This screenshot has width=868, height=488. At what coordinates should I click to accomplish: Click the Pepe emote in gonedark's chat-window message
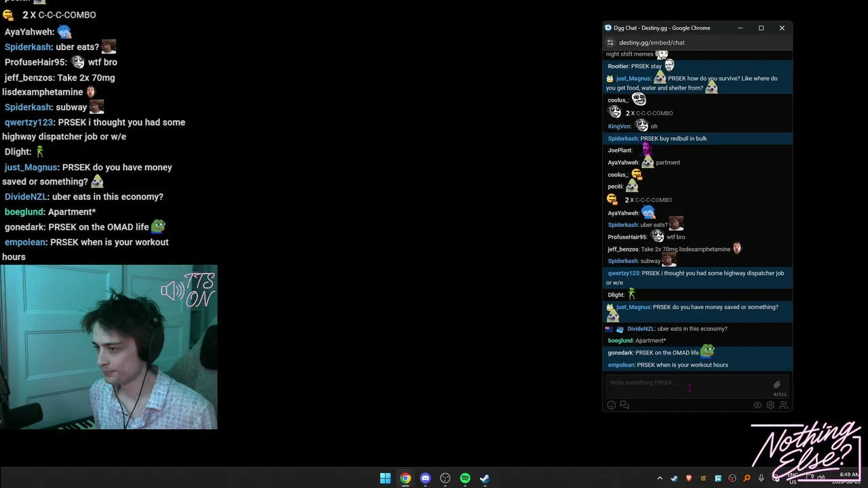pos(707,350)
